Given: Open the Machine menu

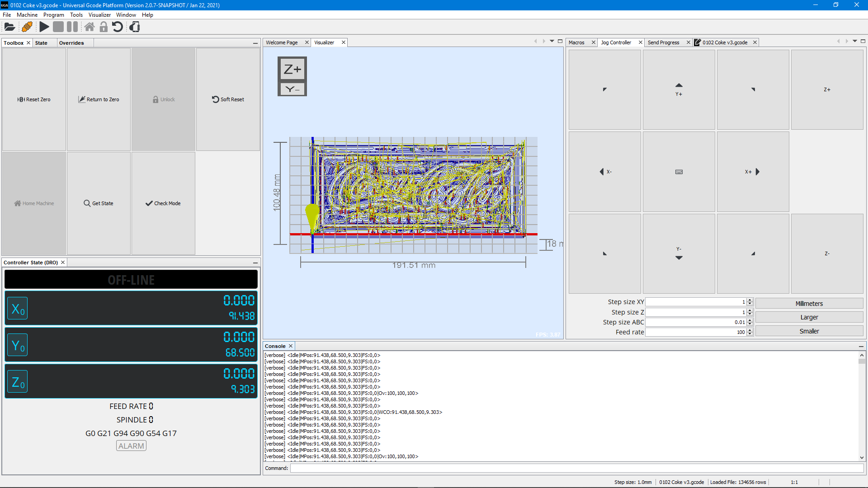Looking at the screenshot, I should (27, 15).
